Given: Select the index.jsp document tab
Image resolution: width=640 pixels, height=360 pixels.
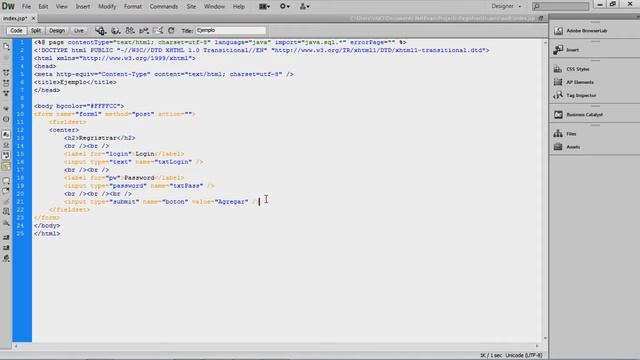Looking at the screenshot, I should 15,18.
